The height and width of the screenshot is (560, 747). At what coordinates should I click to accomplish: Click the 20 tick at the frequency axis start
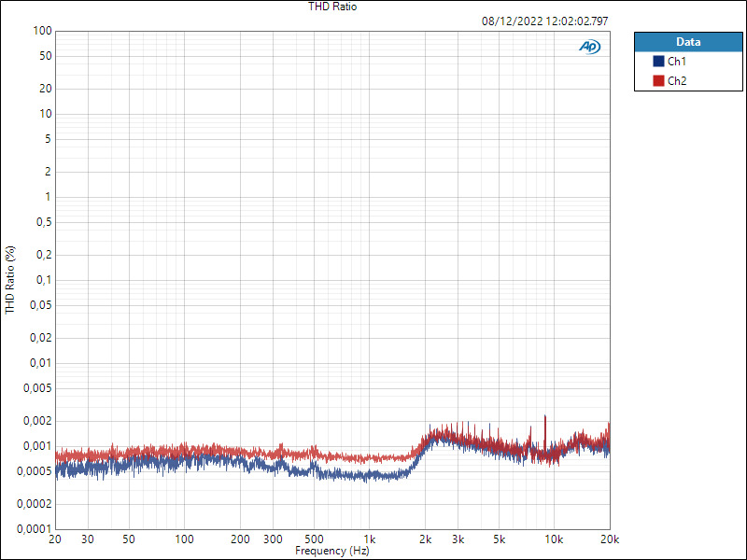pos(55,539)
